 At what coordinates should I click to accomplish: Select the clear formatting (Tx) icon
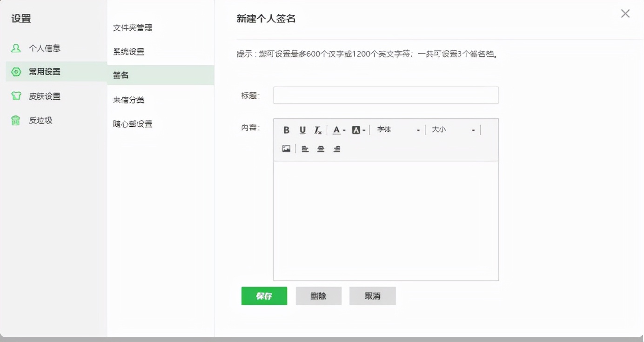(318, 130)
